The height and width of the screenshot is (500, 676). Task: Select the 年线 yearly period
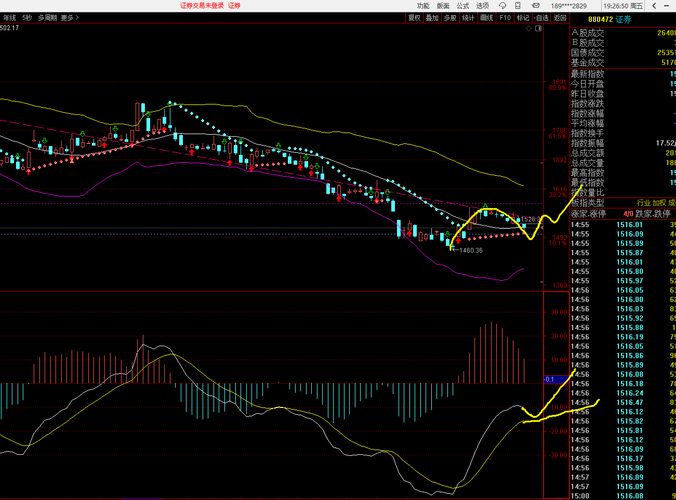click(9, 17)
